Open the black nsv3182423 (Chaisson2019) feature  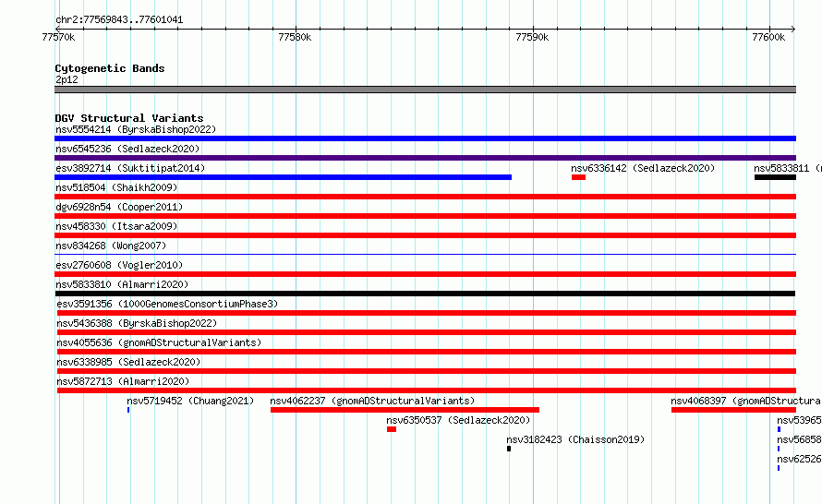pyautogui.click(x=509, y=449)
